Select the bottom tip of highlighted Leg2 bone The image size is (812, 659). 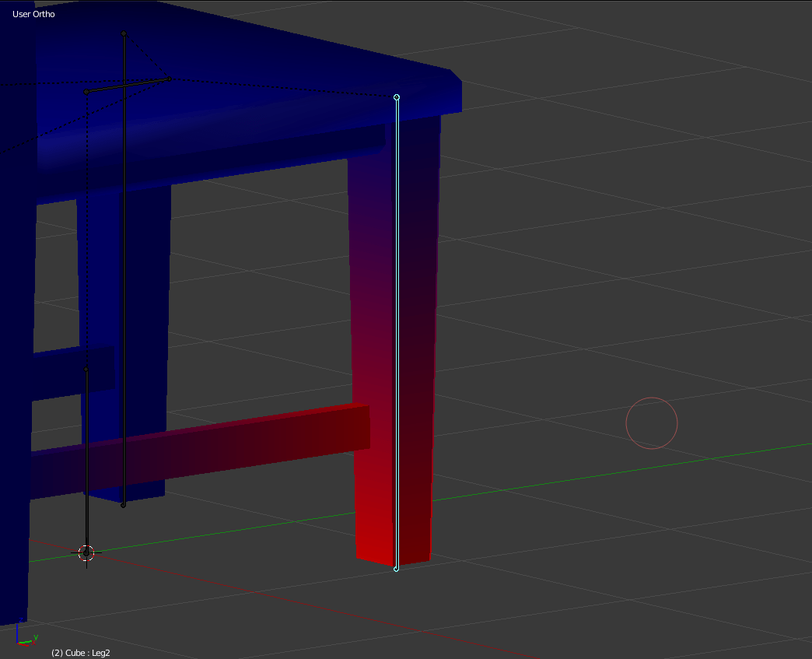(396, 569)
